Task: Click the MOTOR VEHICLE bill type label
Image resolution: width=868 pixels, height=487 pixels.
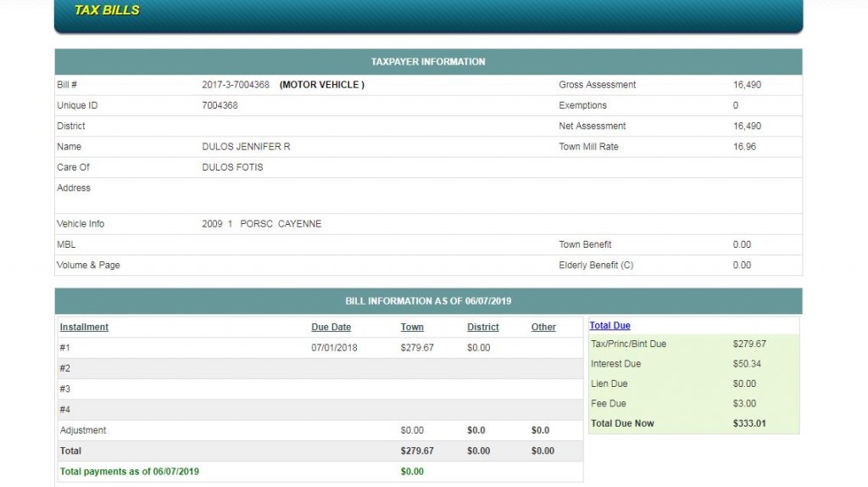Action: pyautogui.click(x=322, y=85)
